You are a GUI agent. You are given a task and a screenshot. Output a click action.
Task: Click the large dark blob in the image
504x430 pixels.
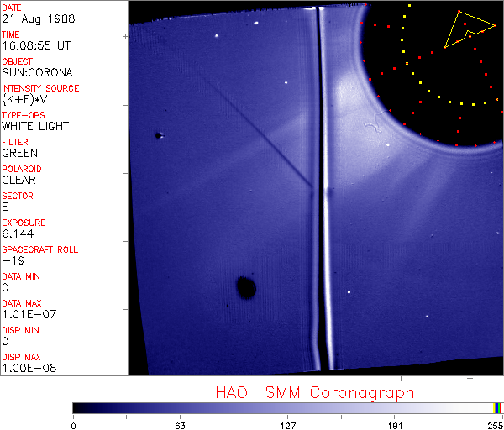(x=245, y=288)
